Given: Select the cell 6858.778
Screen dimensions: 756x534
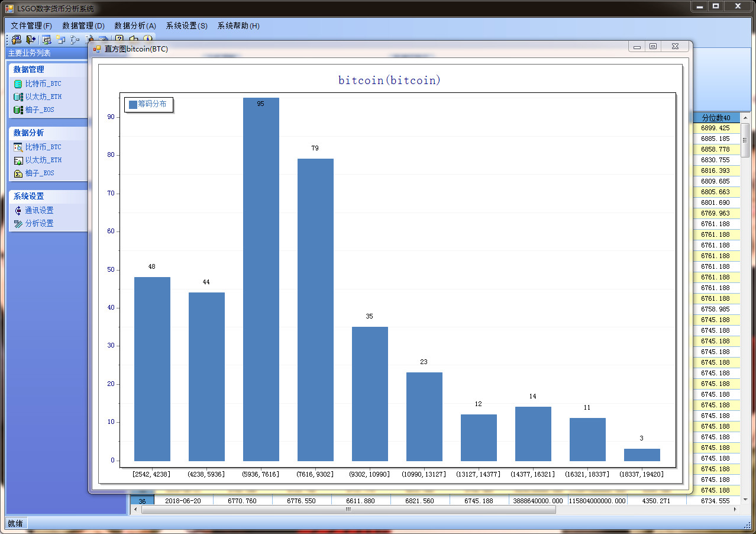Looking at the screenshot, I should point(716,149).
